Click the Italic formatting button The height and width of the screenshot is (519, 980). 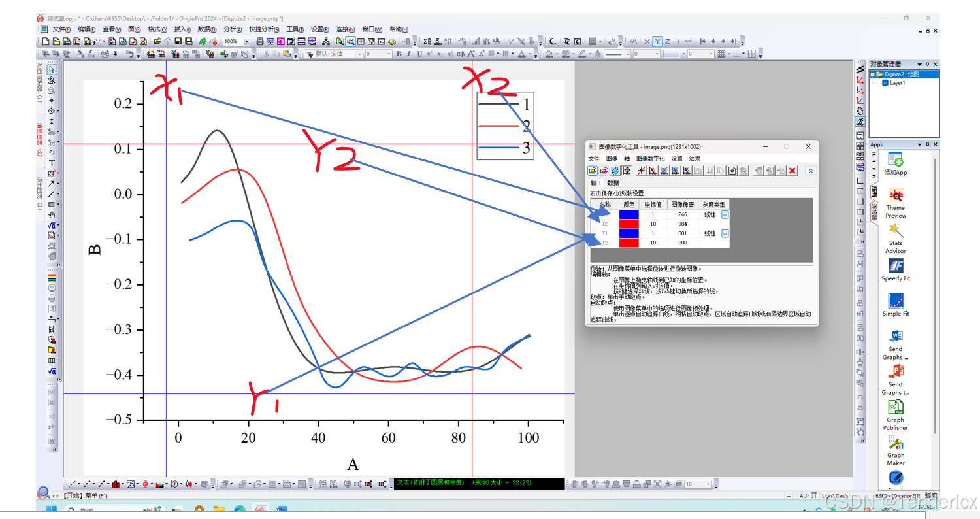coord(409,54)
